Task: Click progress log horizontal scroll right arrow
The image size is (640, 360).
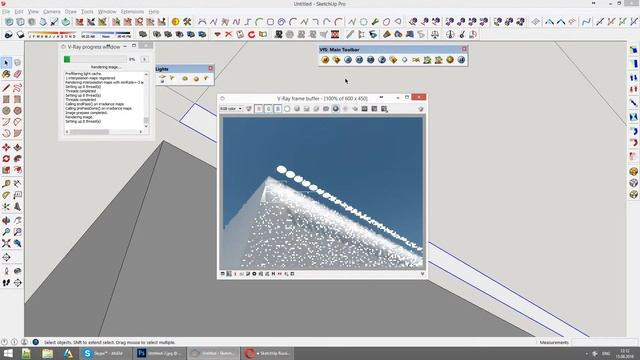Action: (x=141, y=132)
